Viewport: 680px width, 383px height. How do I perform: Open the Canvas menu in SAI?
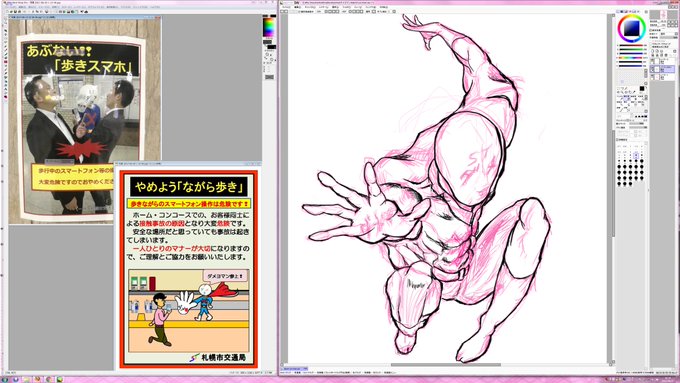point(310,7)
